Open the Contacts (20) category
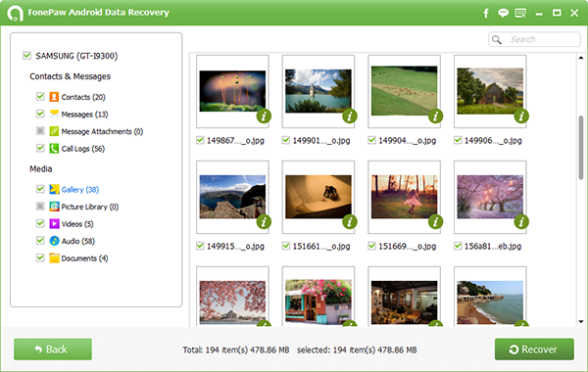This screenshot has width=588, height=372. 83,97
